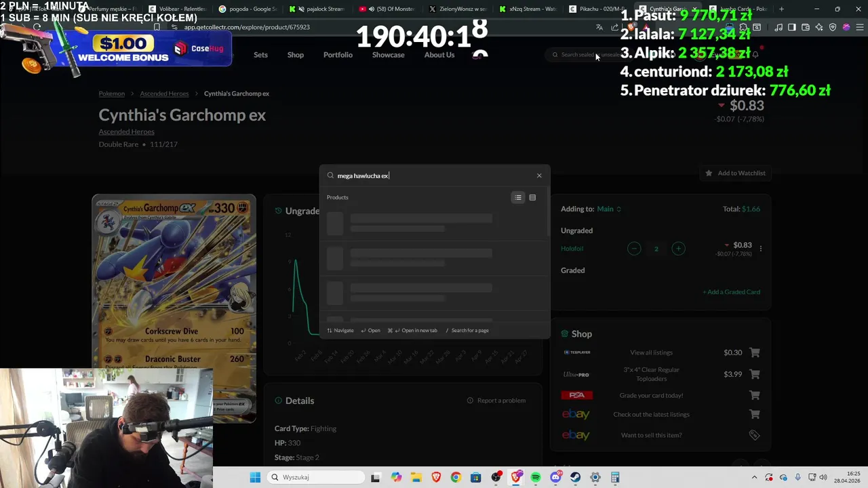The height and width of the screenshot is (488, 868).
Task: Switch to the 'pogoda - Google' browser tab
Action: click(248, 9)
